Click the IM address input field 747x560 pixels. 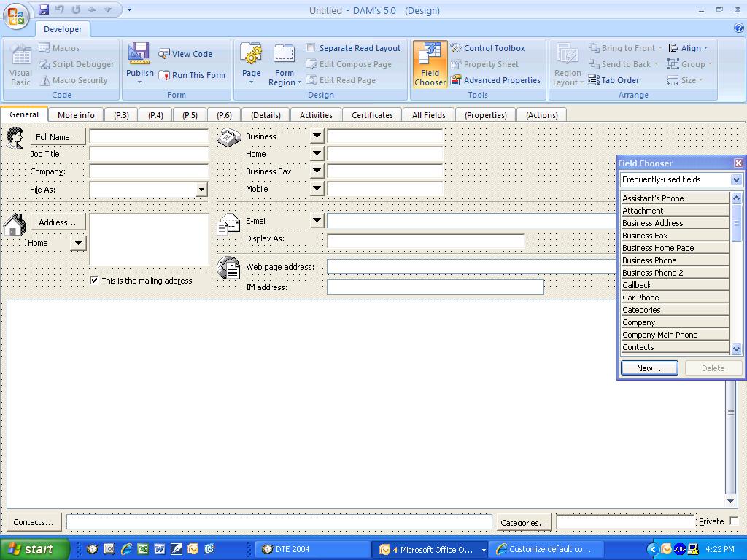click(x=436, y=287)
